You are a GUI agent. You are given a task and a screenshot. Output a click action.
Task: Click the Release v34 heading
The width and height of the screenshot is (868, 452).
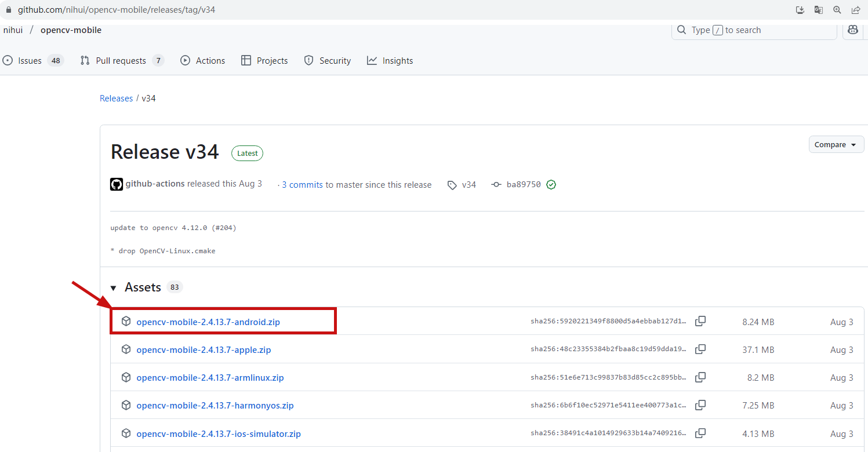click(165, 152)
